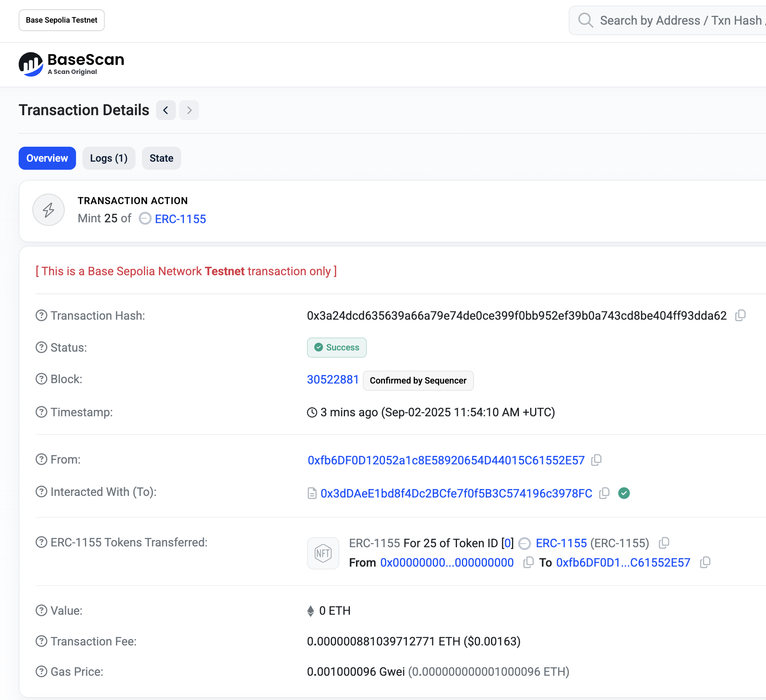Go to next transaction with right chevron
Screen dimensions: 766x700
pyautogui.click(x=189, y=110)
